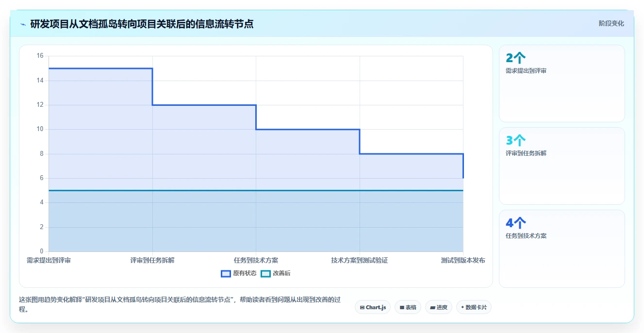Click the y-axis value 10
Image resolution: width=644 pixels, height=333 pixels.
click(x=40, y=129)
